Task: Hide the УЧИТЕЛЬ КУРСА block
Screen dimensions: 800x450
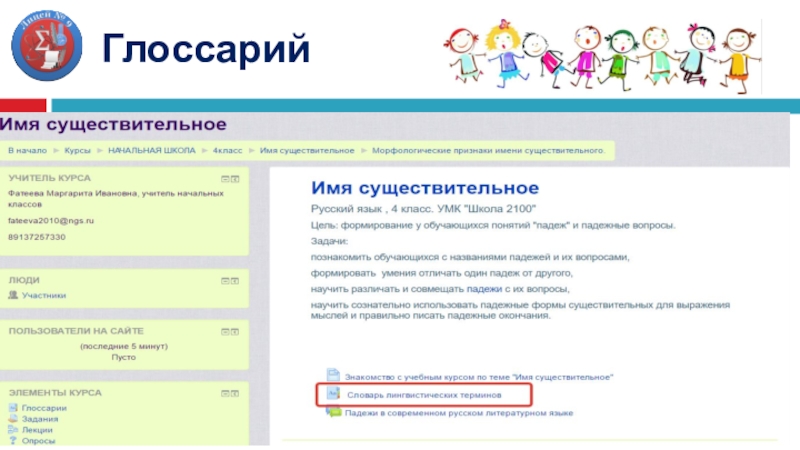Action: 225,179
